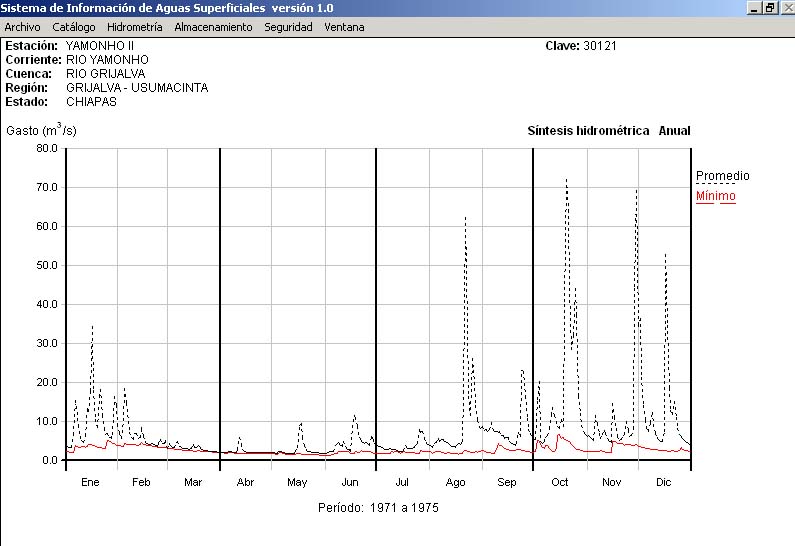
Task: Open the Almacenamiento menu
Action: tap(213, 27)
